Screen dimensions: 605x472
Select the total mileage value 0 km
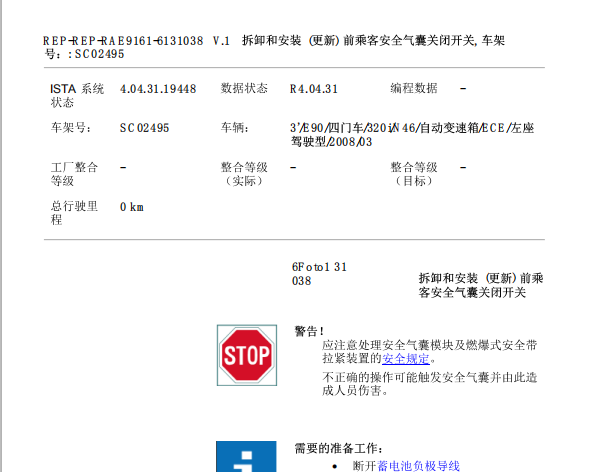pos(132,207)
